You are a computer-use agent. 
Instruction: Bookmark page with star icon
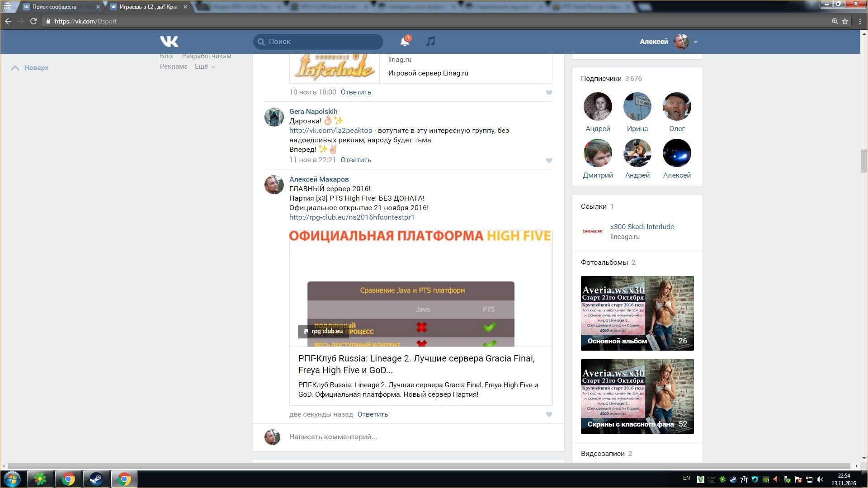pos(845,21)
